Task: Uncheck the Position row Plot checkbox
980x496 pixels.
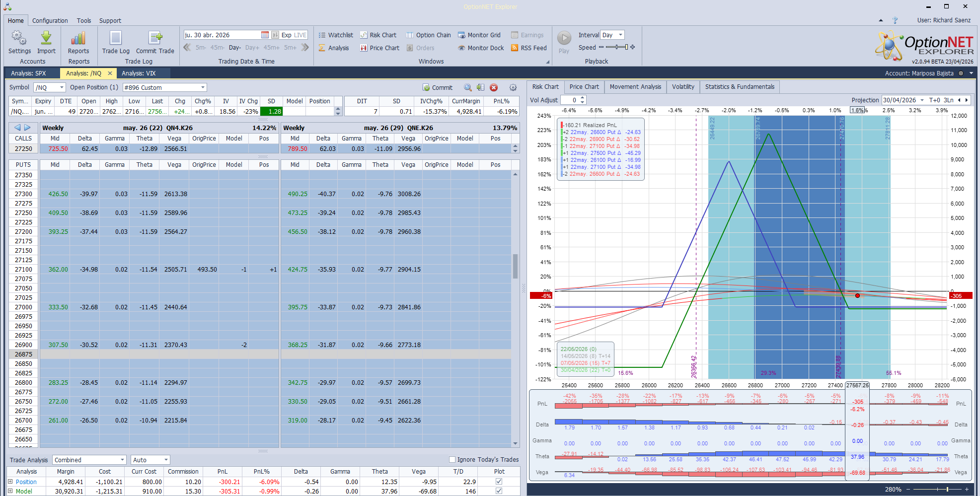Action: coord(499,481)
